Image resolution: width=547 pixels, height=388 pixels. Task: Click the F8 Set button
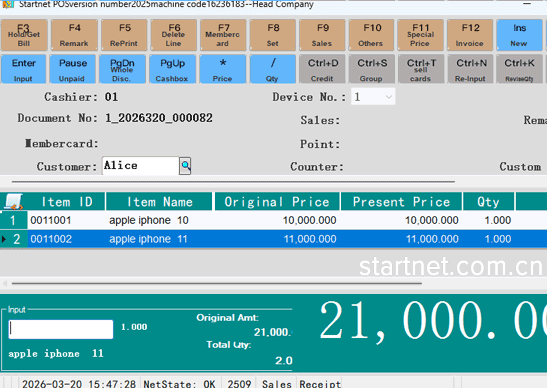pos(273,35)
